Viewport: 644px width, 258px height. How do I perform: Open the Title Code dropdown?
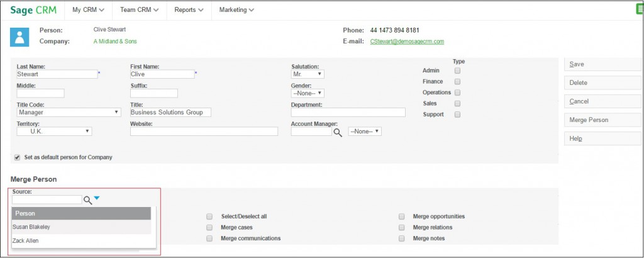tap(69, 112)
